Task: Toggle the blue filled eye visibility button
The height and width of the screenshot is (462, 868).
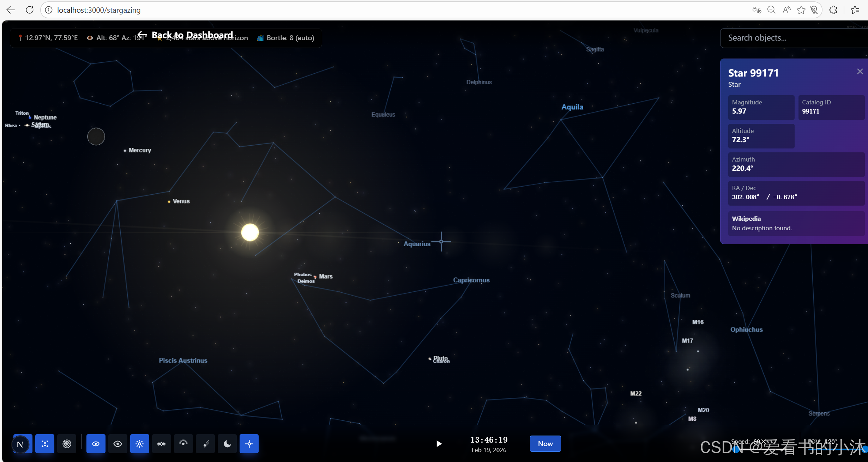Action: 96,444
